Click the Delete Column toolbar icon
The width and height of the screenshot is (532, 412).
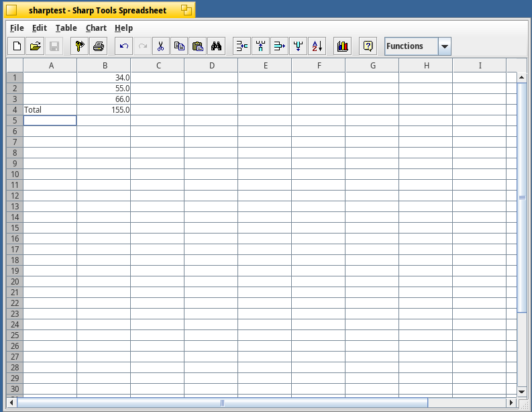point(299,46)
